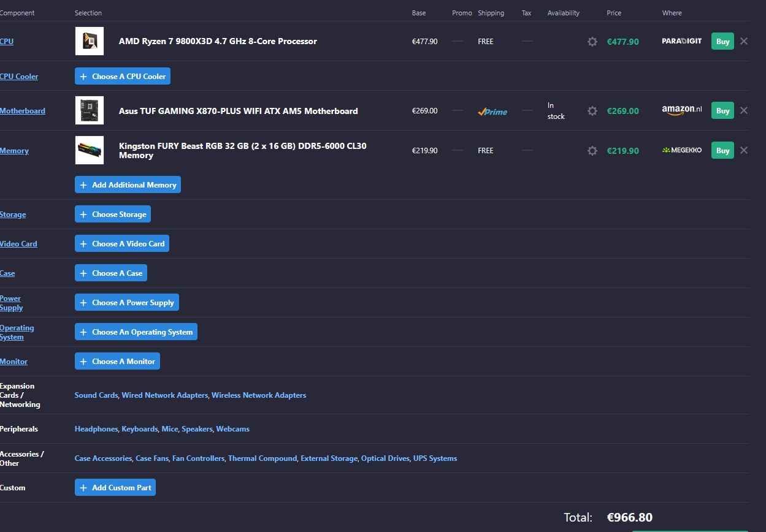This screenshot has height=532, width=766.
Task: Open the CPU component link
Action: point(7,41)
